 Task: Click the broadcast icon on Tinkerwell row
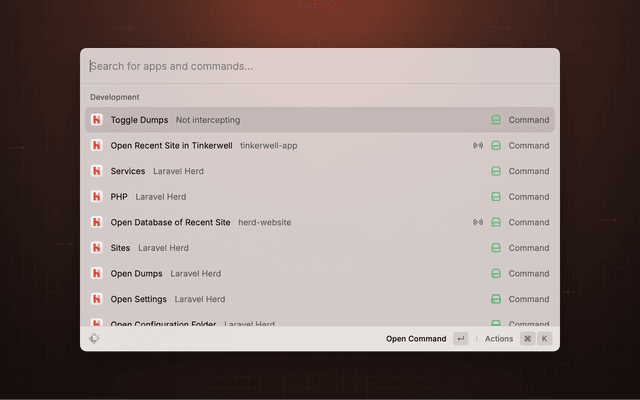(x=478, y=145)
